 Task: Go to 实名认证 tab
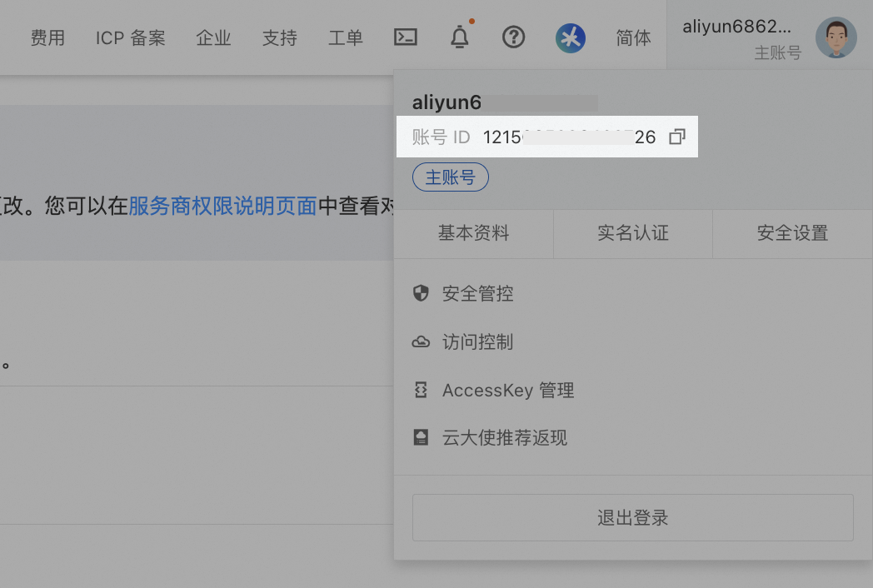[x=633, y=233]
